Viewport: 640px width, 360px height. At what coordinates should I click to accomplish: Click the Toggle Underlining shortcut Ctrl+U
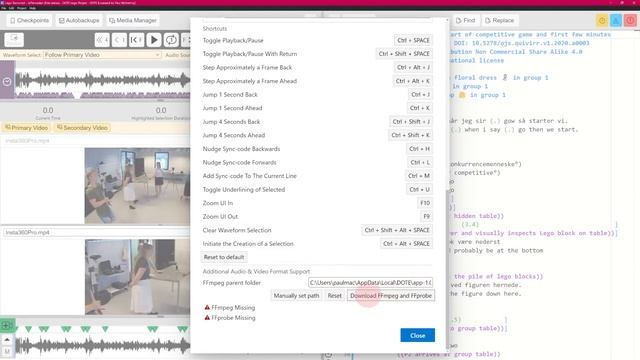[x=420, y=189]
